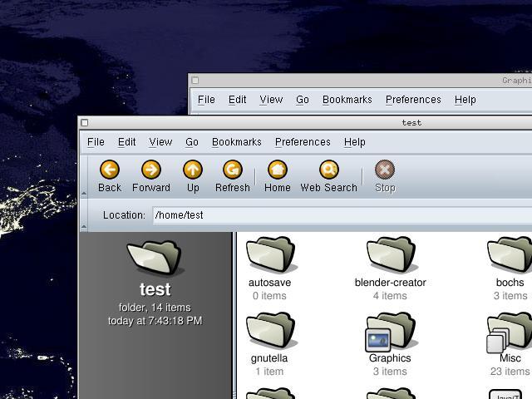Open File menu in test window
Screen dimensions: 532x399
tap(96, 142)
